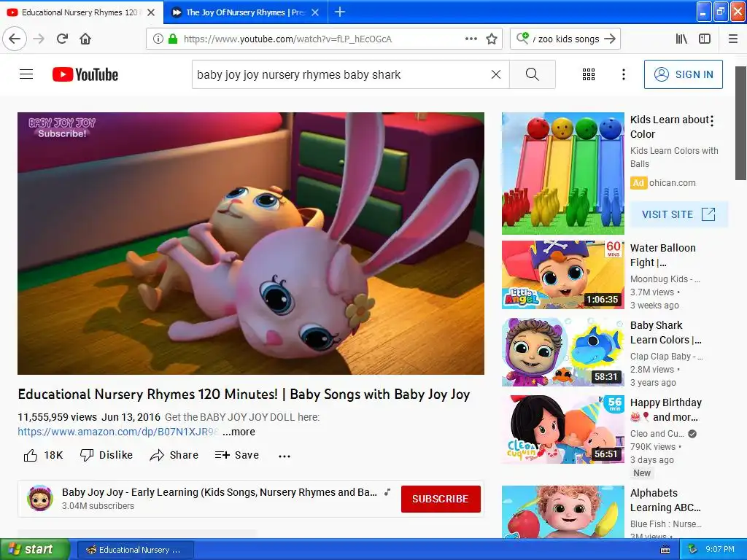Save the video to a playlist

point(237,455)
